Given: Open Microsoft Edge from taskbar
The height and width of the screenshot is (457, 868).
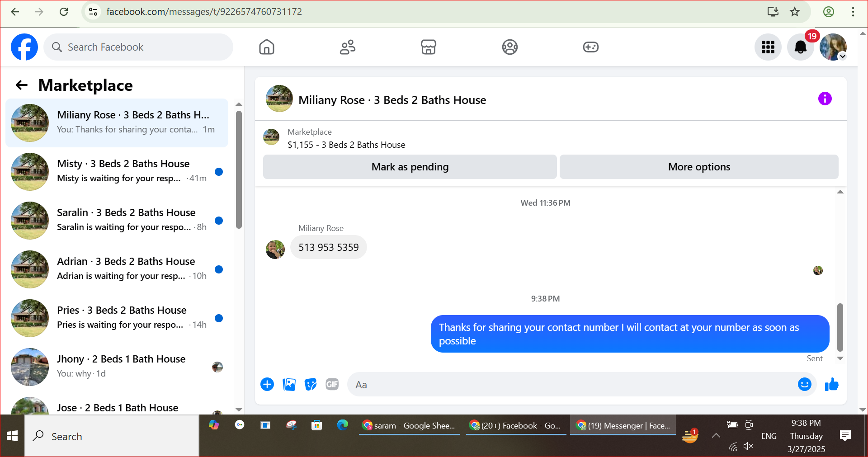Looking at the screenshot, I should coord(343,425).
